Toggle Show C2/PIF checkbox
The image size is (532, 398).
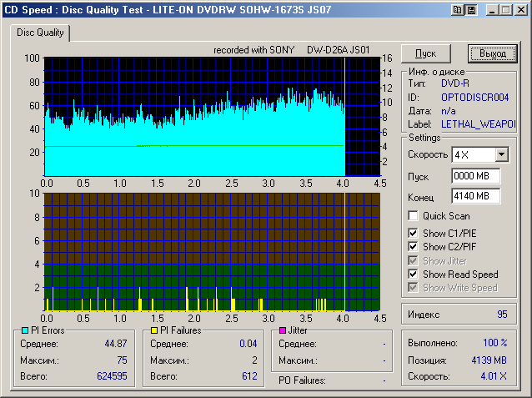pos(413,247)
